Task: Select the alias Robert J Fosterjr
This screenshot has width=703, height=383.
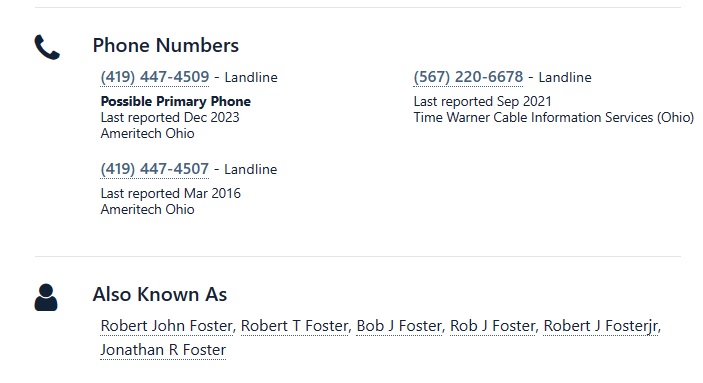Action: (x=601, y=326)
